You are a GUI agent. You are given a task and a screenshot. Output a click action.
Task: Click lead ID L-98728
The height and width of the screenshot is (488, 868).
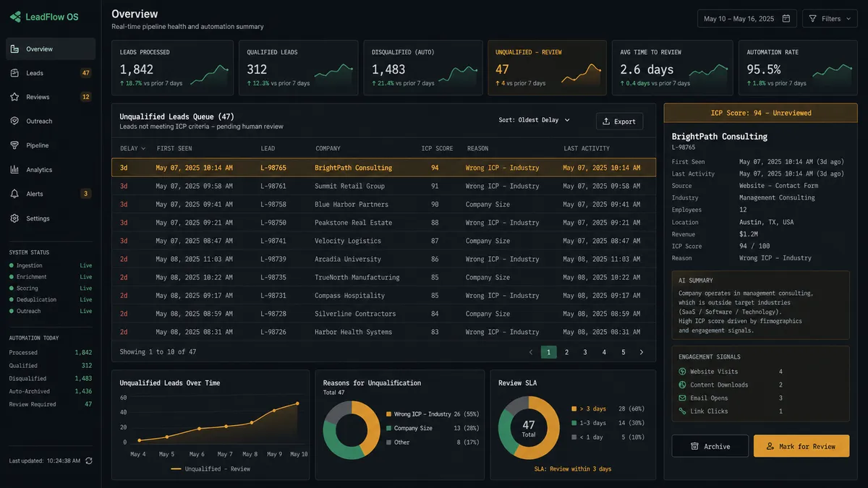[x=273, y=314]
